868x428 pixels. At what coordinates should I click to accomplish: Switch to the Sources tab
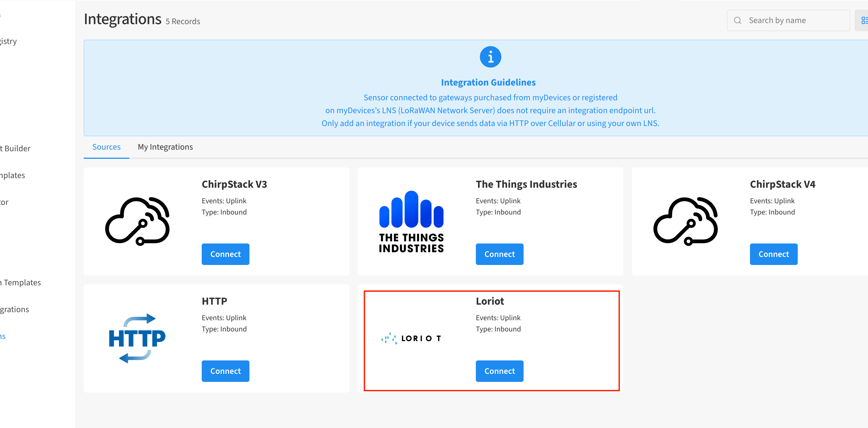[106, 147]
